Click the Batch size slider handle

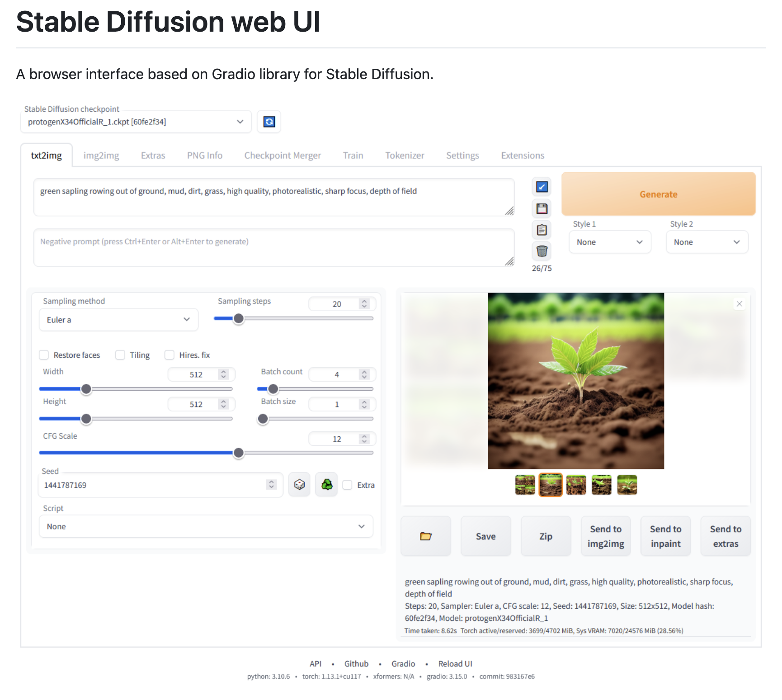pyautogui.click(x=263, y=419)
